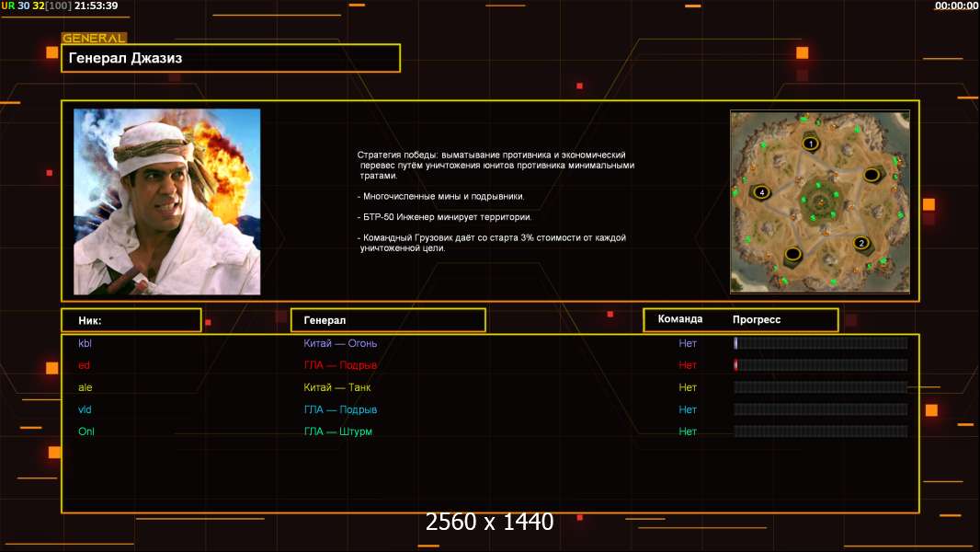The width and height of the screenshot is (980, 552).
Task: Click the central base in the map preview
Action: (x=819, y=199)
